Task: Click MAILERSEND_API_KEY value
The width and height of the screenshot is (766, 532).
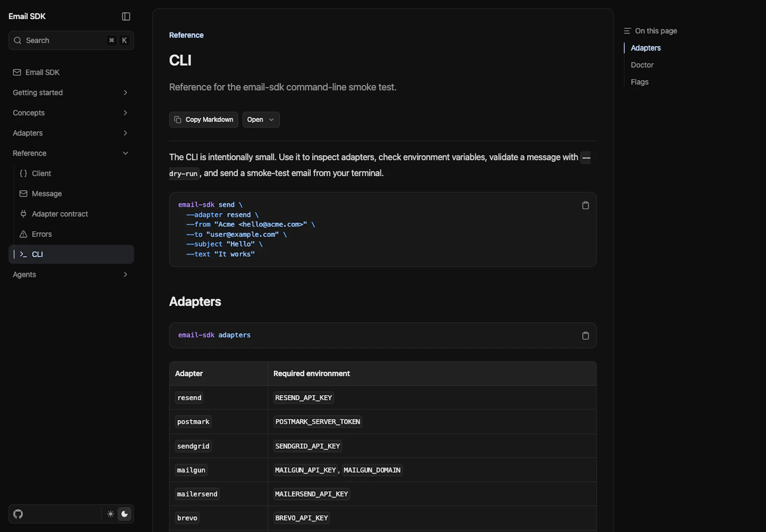Action: point(312,494)
